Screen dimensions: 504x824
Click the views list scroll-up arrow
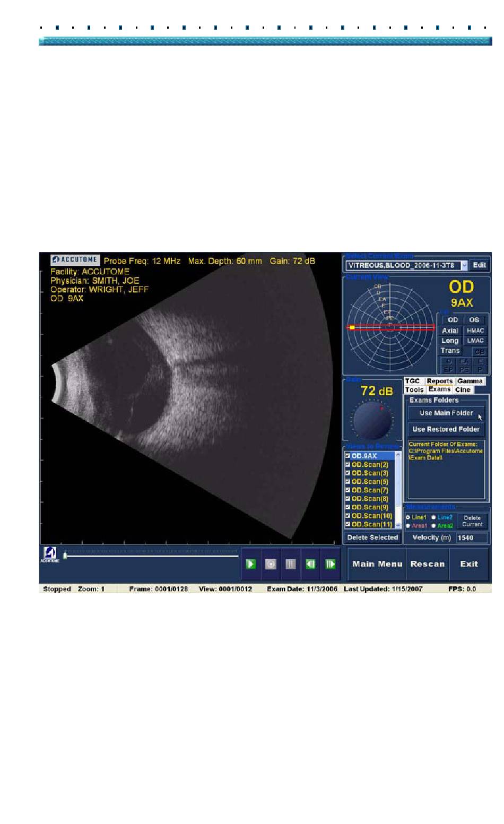pyautogui.click(x=398, y=455)
